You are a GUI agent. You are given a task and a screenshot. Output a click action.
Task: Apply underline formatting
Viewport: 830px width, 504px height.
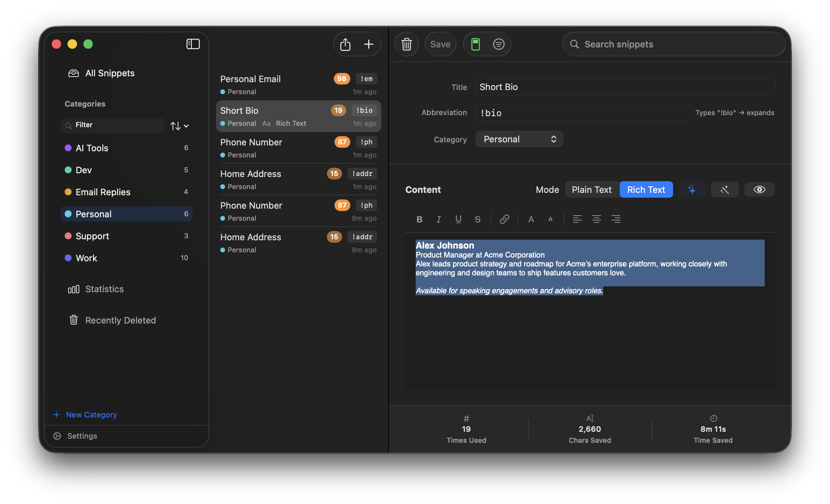(458, 219)
